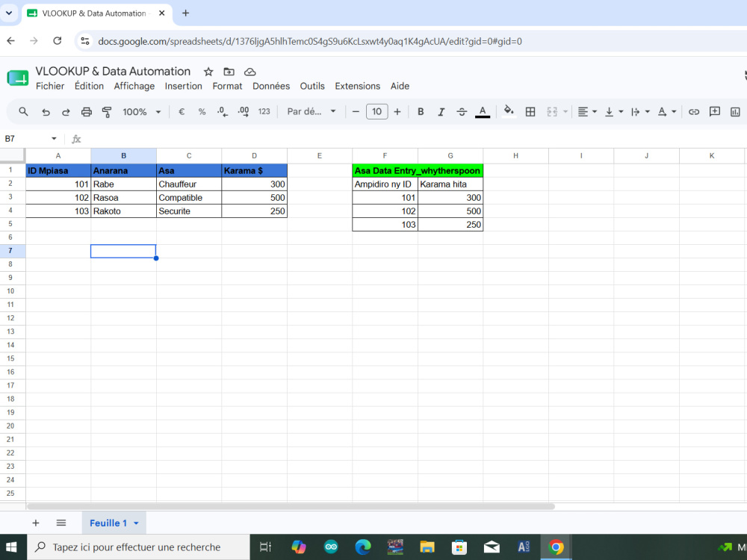Viewport: 747px width, 560px height.
Task: Open a new browser tab
Action: [186, 13]
